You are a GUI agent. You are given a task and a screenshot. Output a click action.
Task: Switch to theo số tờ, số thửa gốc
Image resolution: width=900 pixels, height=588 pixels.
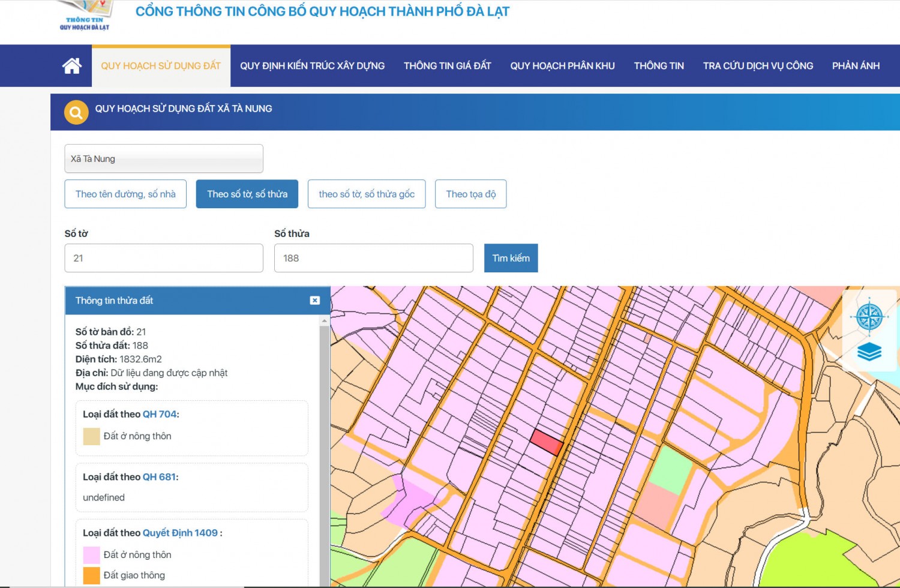point(367,194)
